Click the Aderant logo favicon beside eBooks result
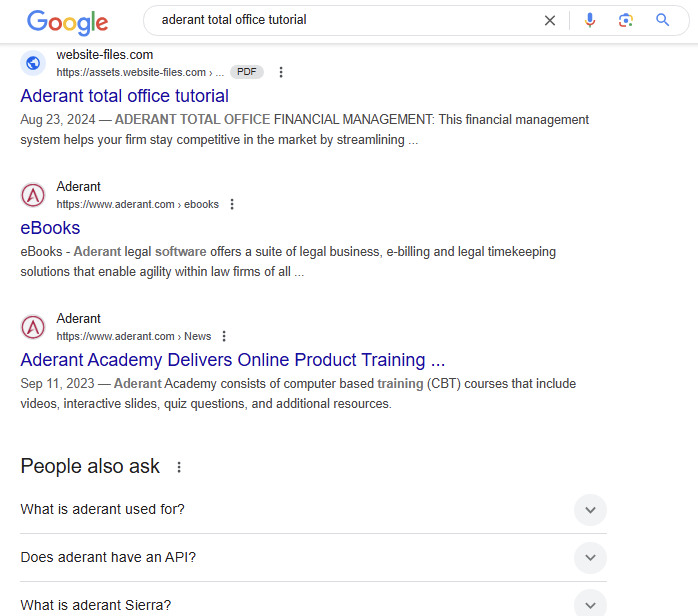The width and height of the screenshot is (698, 616). (32, 195)
